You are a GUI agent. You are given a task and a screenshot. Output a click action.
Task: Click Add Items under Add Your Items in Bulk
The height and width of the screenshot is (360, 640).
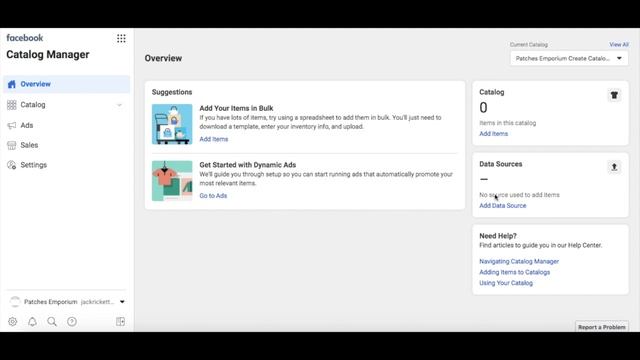point(213,139)
